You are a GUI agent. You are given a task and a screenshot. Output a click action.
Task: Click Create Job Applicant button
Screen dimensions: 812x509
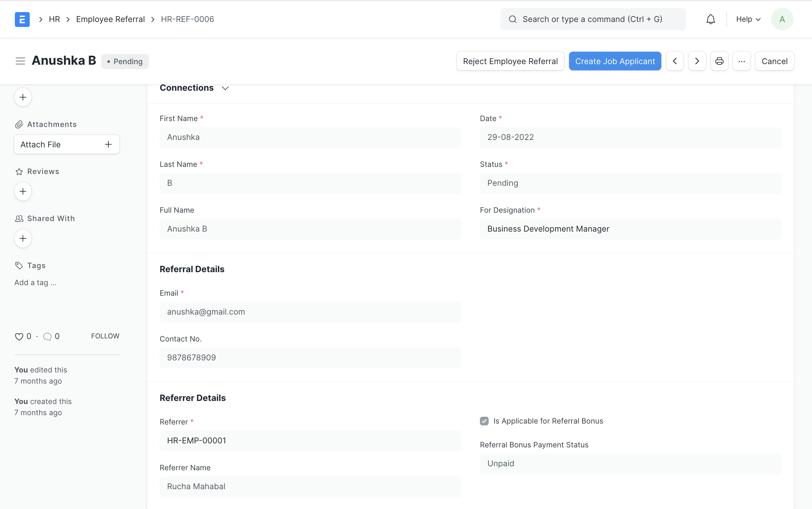tap(614, 61)
